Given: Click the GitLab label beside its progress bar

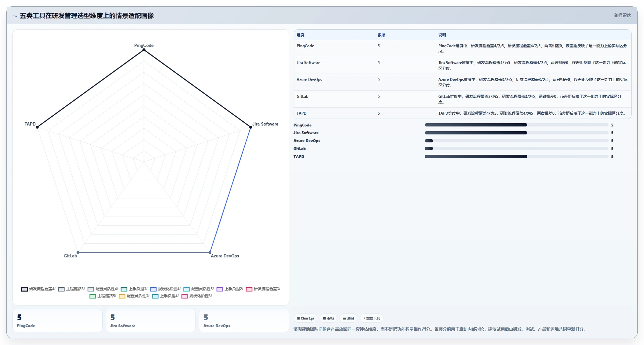Looking at the screenshot, I should pos(299,149).
